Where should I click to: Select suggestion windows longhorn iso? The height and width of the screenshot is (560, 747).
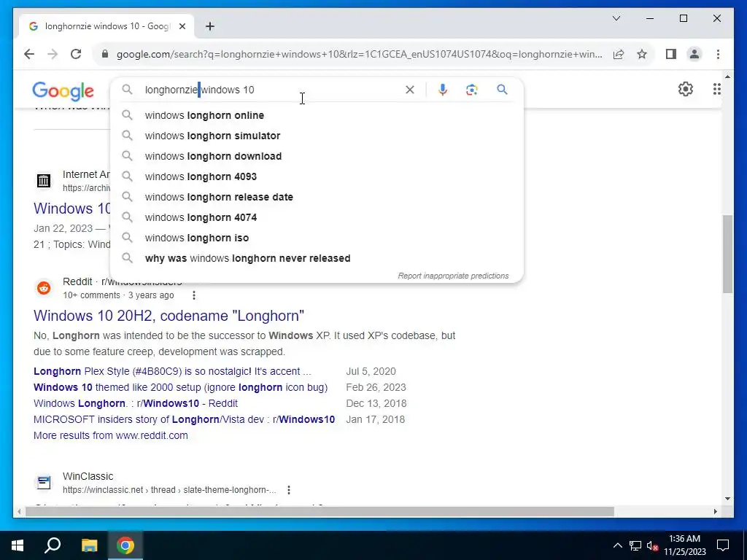click(317, 238)
